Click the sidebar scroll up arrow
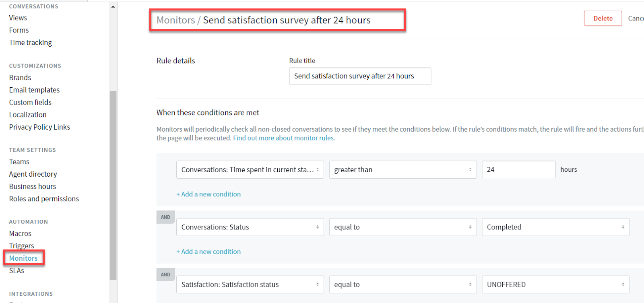This screenshot has height=303, width=644. click(x=113, y=6)
